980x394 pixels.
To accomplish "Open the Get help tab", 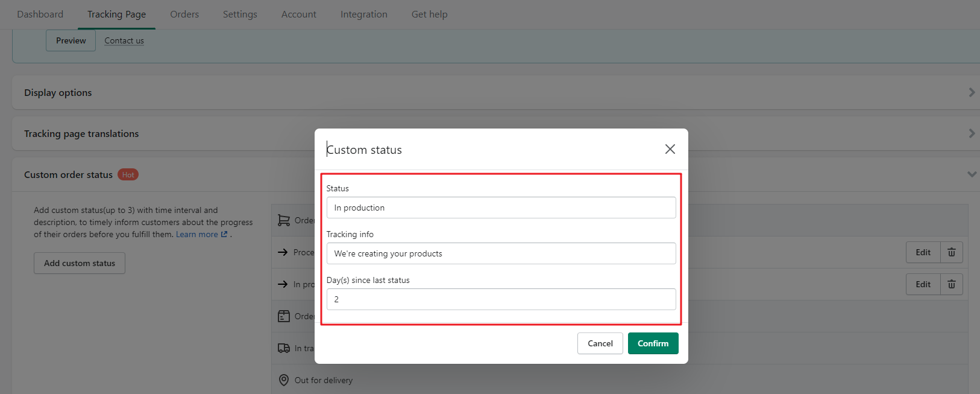I will (x=429, y=14).
